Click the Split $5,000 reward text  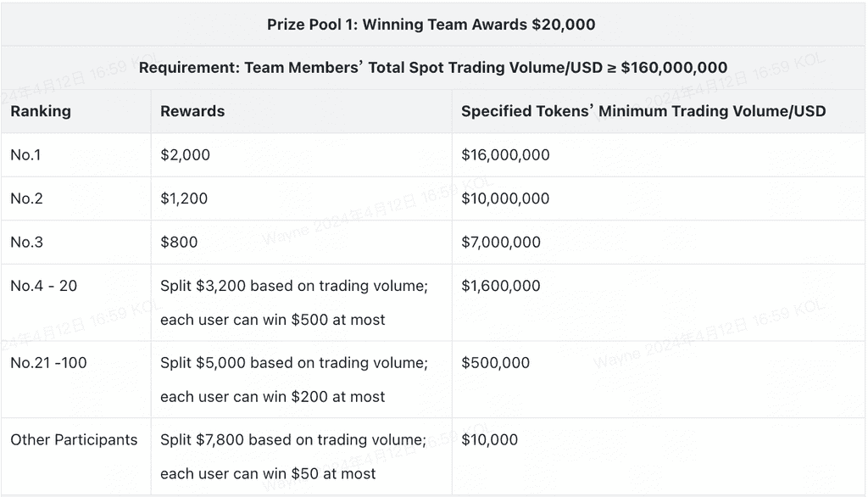(293, 363)
